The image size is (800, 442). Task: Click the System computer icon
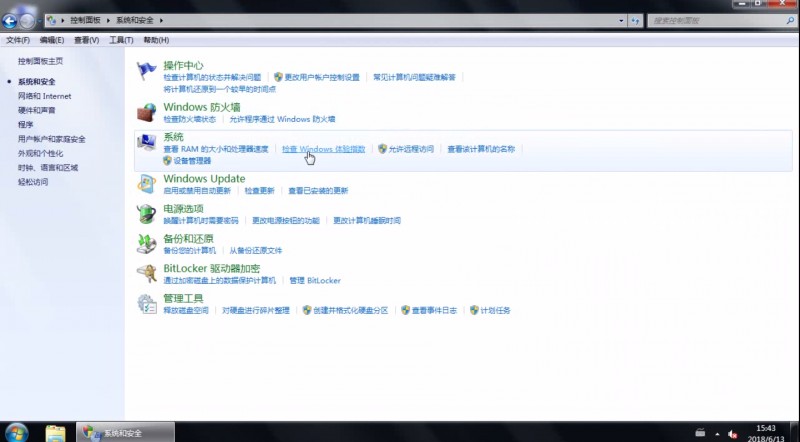click(146, 142)
